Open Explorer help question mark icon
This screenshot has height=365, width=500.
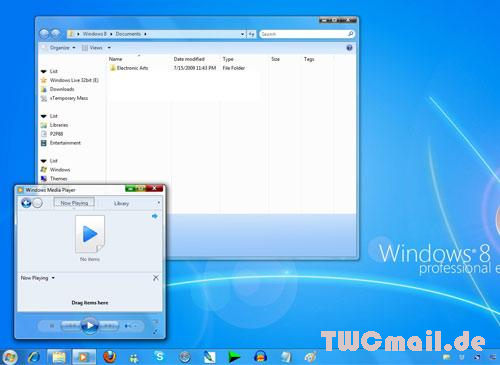(x=349, y=48)
